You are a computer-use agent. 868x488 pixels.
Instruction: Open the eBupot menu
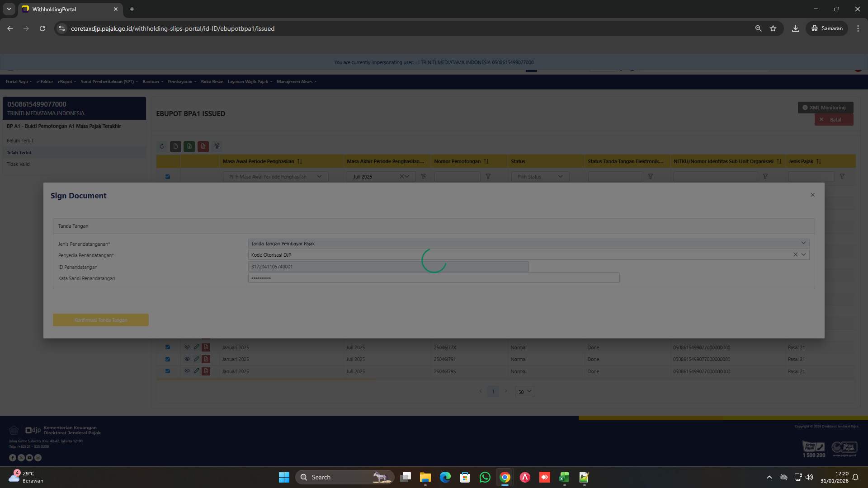pos(66,82)
